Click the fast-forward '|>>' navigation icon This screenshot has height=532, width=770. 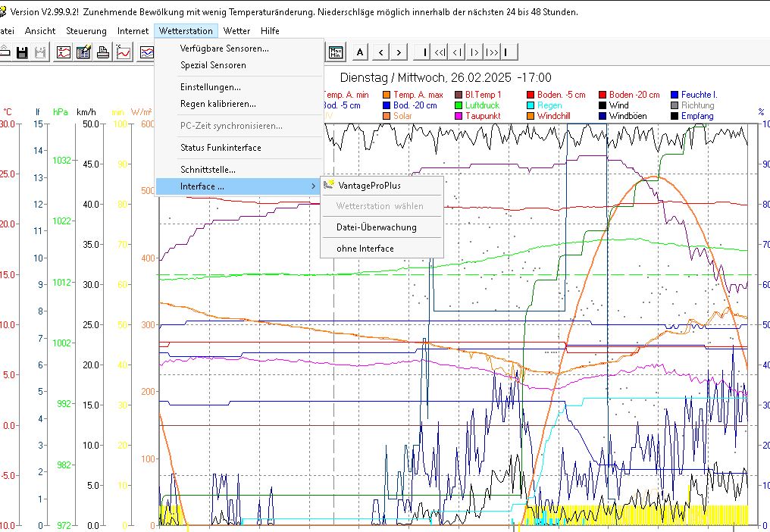[x=492, y=52]
